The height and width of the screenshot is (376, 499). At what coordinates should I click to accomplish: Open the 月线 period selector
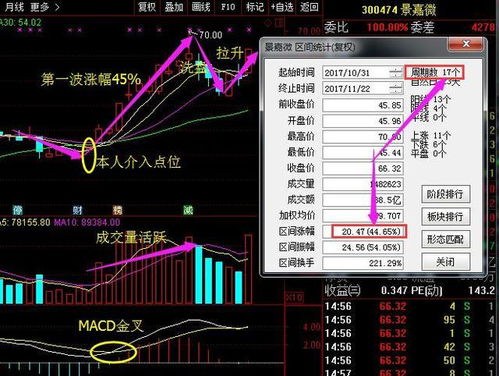pyautogui.click(x=15, y=7)
